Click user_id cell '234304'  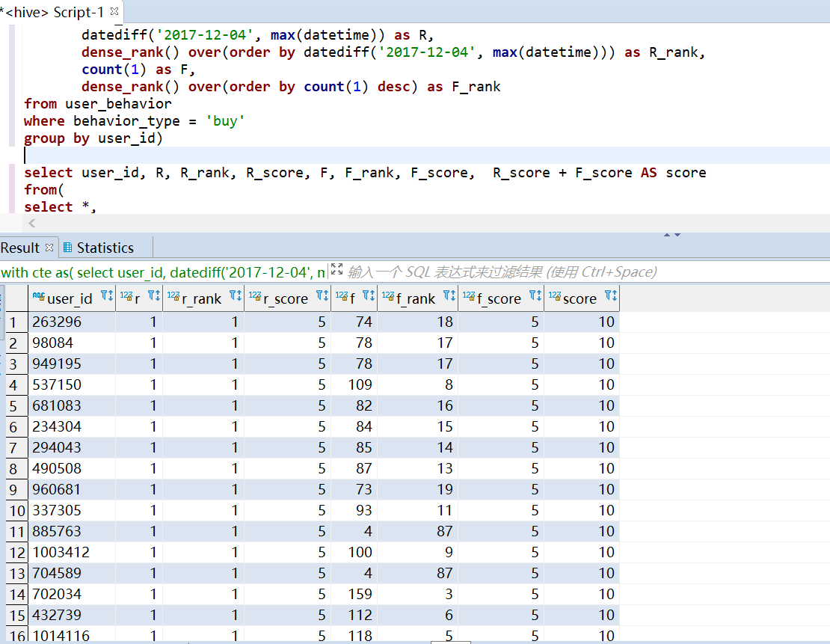click(x=72, y=426)
